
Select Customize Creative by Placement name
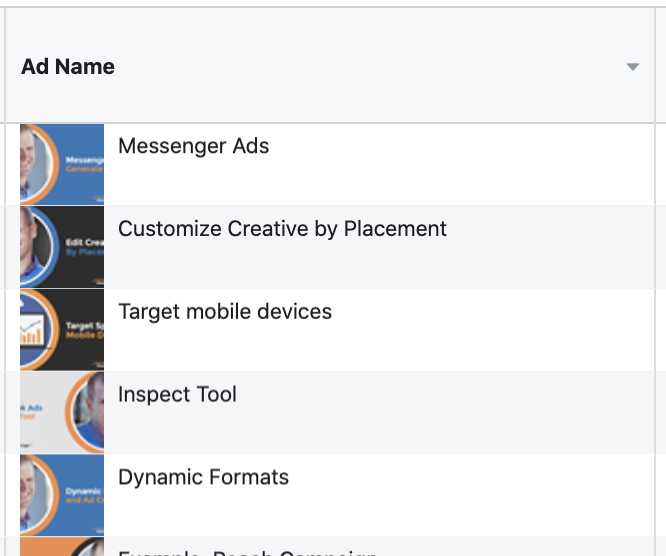pos(282,229)
